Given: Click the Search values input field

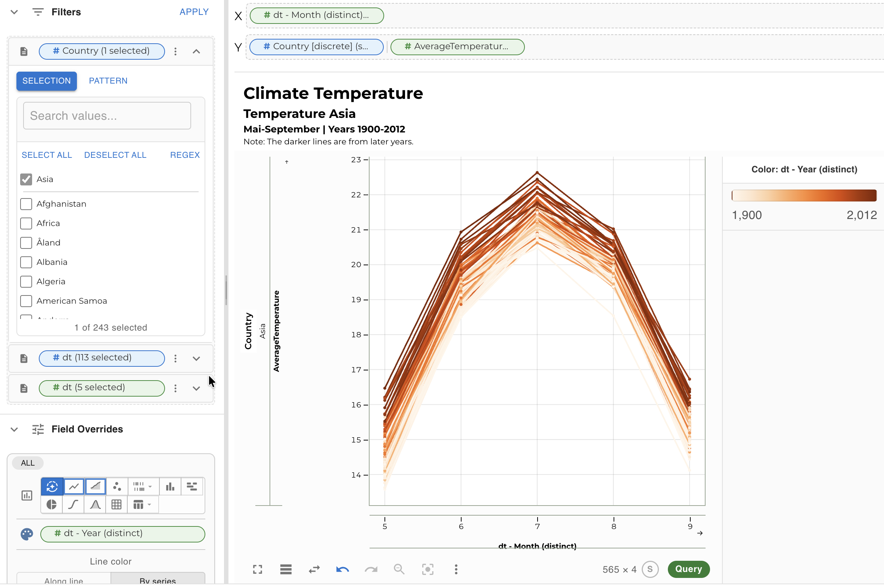Looking at the screenshot, I should [107, 116].
